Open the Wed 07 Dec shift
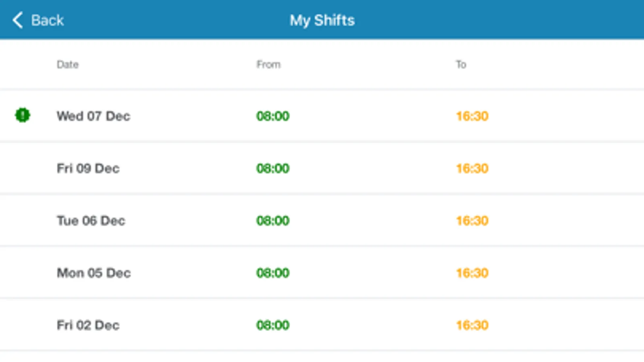Viewport: 644px width, 362px height. click(93, 116)
